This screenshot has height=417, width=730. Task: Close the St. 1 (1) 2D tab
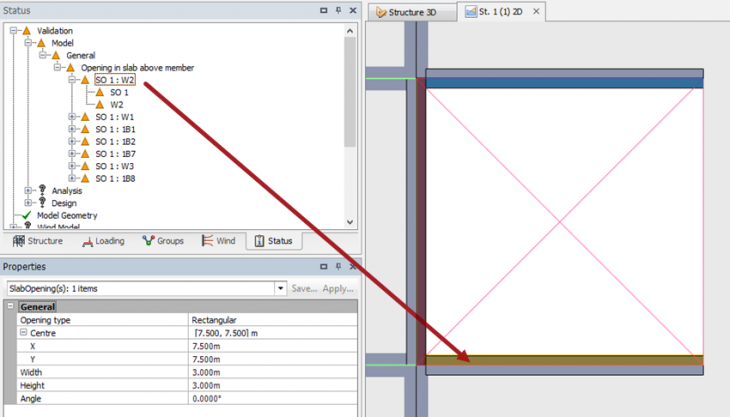(x=536, y=12)
